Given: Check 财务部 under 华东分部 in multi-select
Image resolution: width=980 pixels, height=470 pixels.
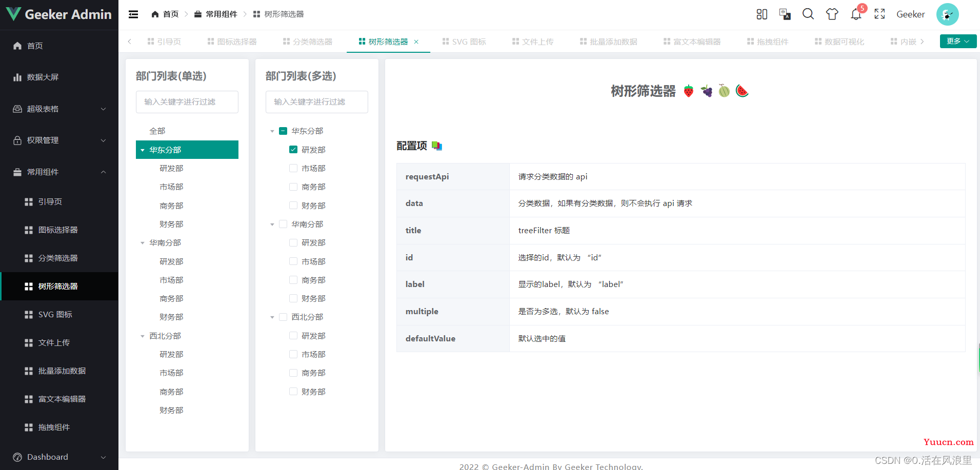Looking at the screenshot, I should pyautogui.click(x=293, y=206).
